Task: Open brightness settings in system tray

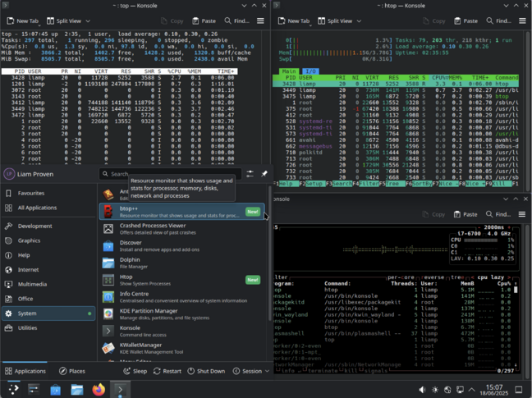Action: [x=435, y=390]
